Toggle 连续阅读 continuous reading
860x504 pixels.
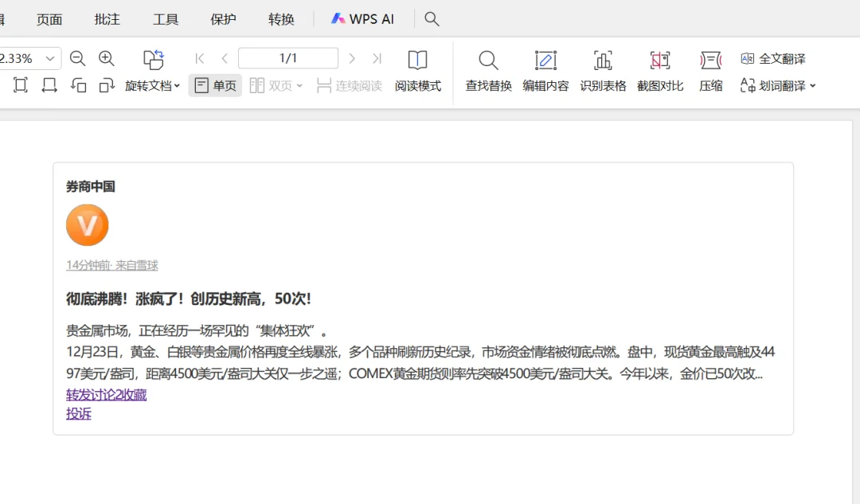[x=350, y=85]
